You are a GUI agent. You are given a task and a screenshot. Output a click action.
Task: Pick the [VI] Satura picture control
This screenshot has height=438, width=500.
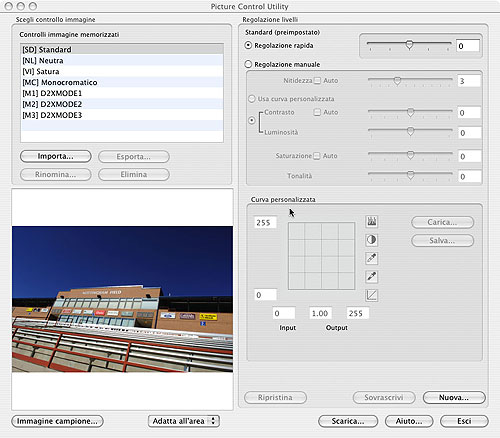tap(122, 71)
